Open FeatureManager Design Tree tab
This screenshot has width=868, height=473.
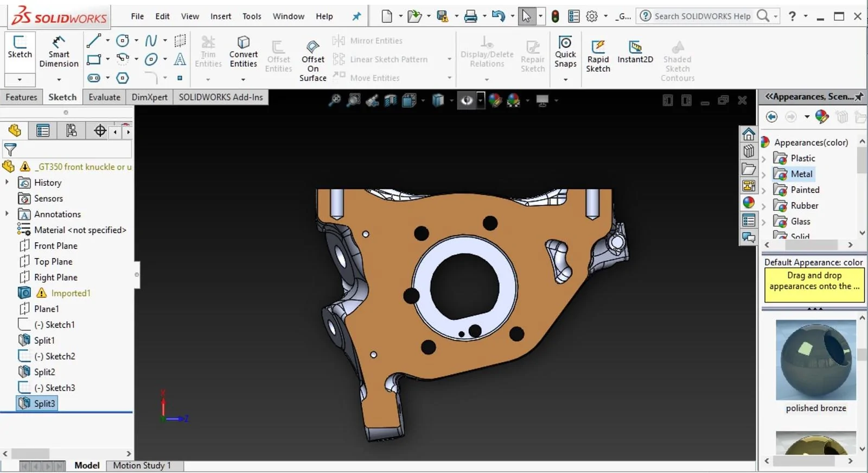pos(15,130)
